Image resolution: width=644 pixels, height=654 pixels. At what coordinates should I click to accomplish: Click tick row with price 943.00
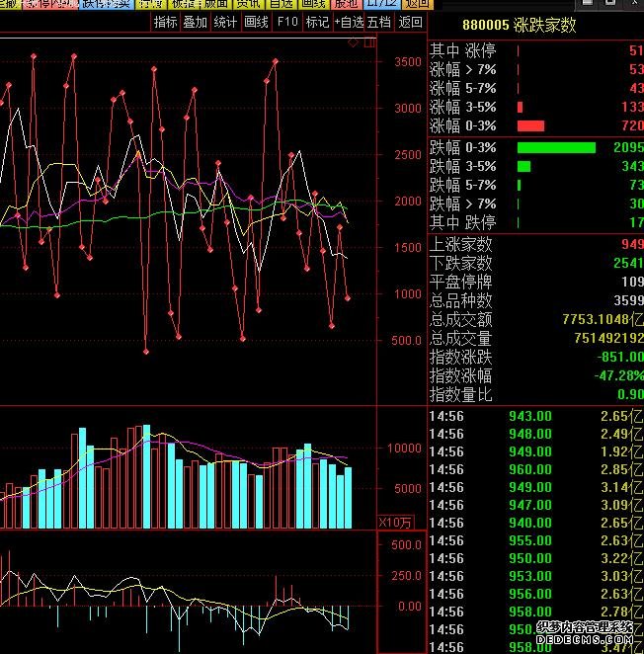tap(536, 416)
